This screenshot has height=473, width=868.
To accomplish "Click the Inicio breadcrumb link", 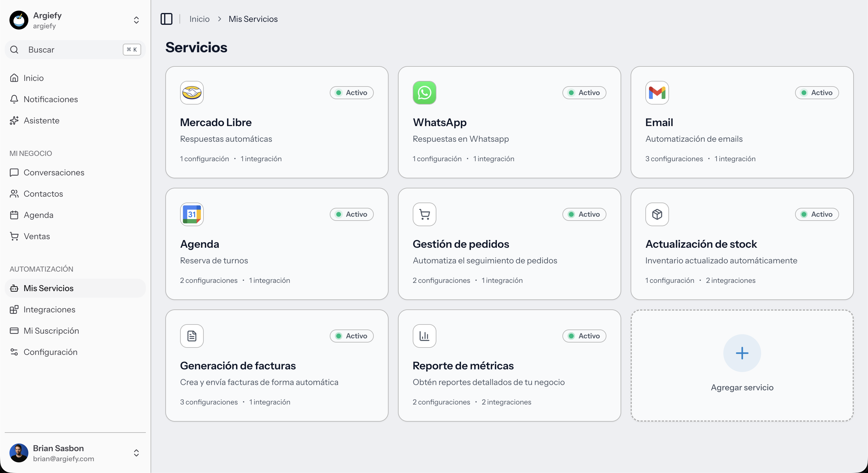I will pos(199,19).
